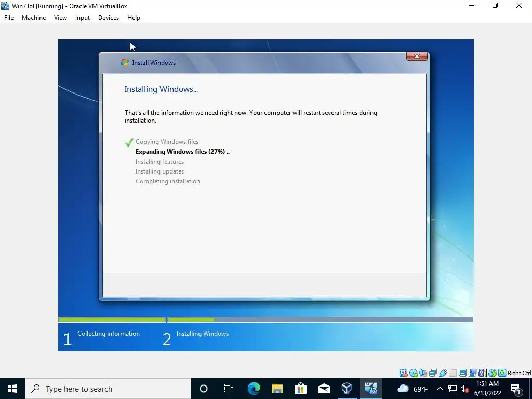Screen dimensions: 532x399
Task: Close the VirtualBox window
Action: (519, 5)
